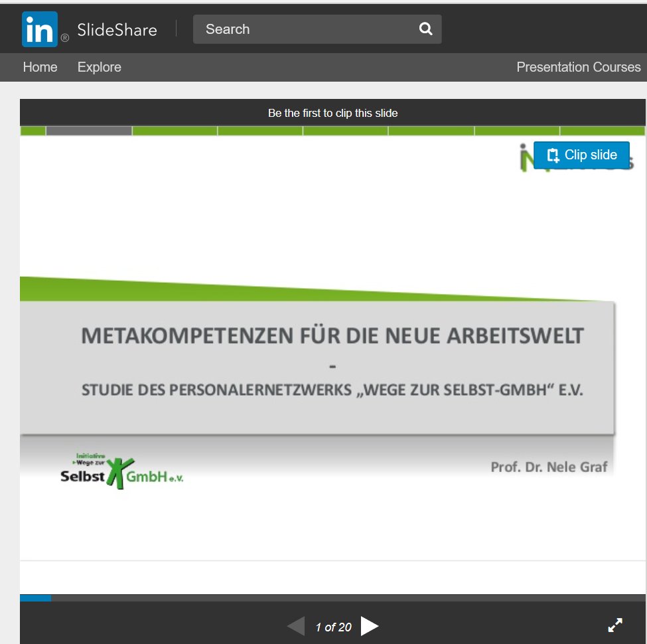This screenshot has width=647, height=644.
Task: Go to the Home tab
Action: pos(40,67)
